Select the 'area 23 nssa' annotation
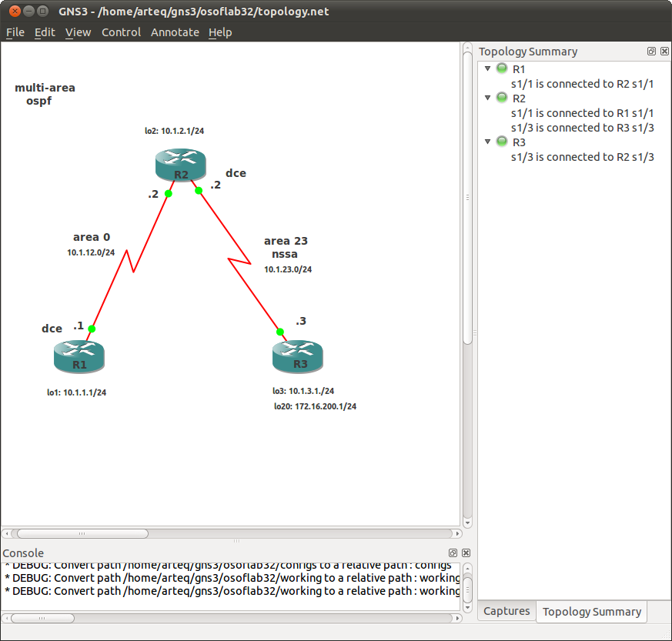Screen dimensions: 672x641 click(x=286, y=247)
